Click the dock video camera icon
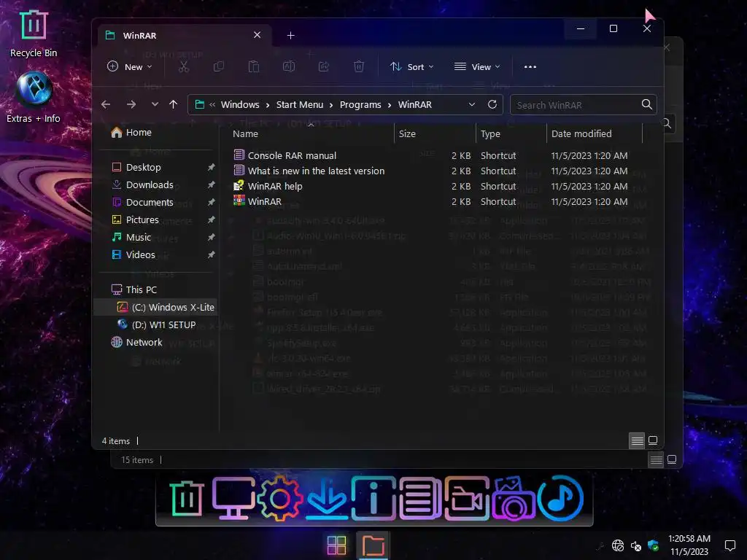This screenshot has width=747, height=560. pos(468,499)
